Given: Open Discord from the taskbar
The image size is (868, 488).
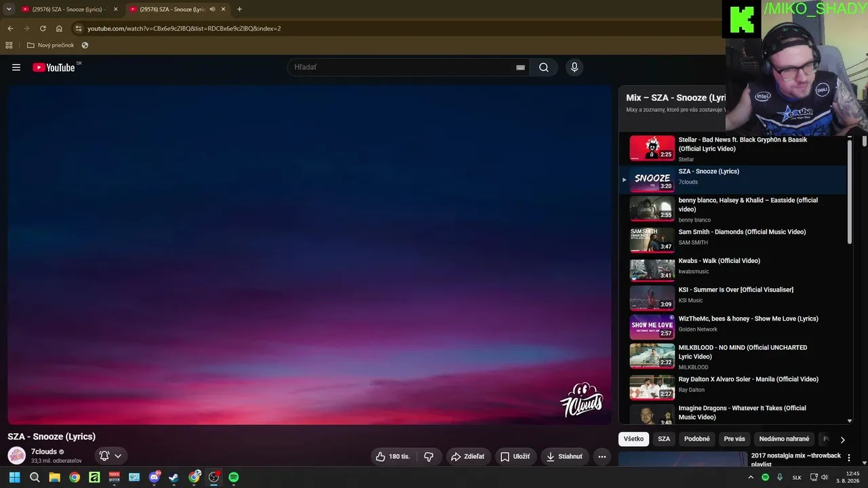Looking at the screenshot, I should [154, 477].
